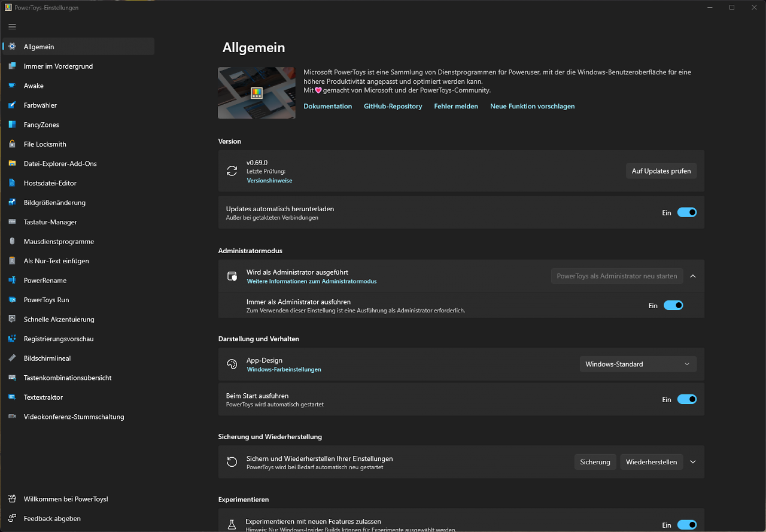Click the Immer im Vordergrund sidebar icon

[x=12, y=66]
